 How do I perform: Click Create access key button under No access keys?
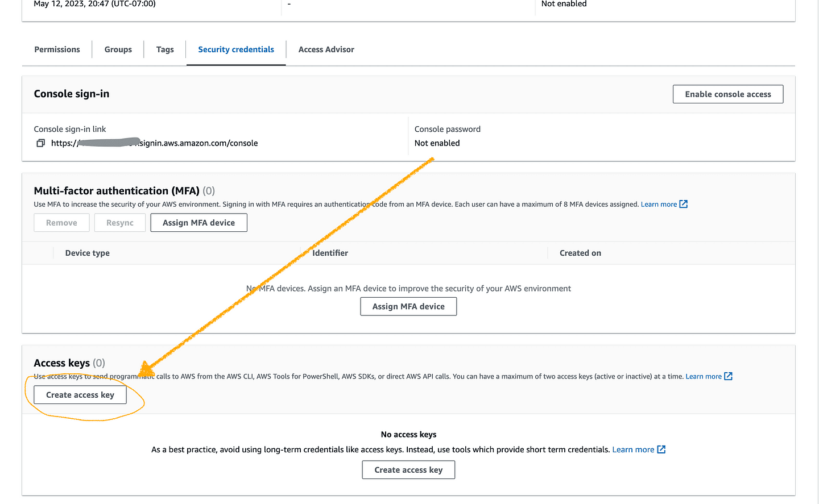coord(408,470)
